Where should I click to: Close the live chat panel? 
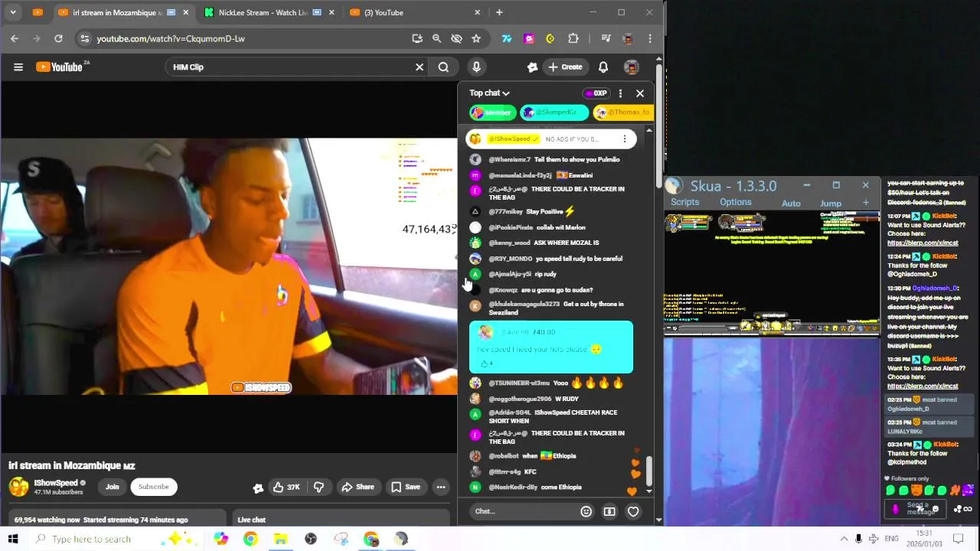click(x=640, y=93)
